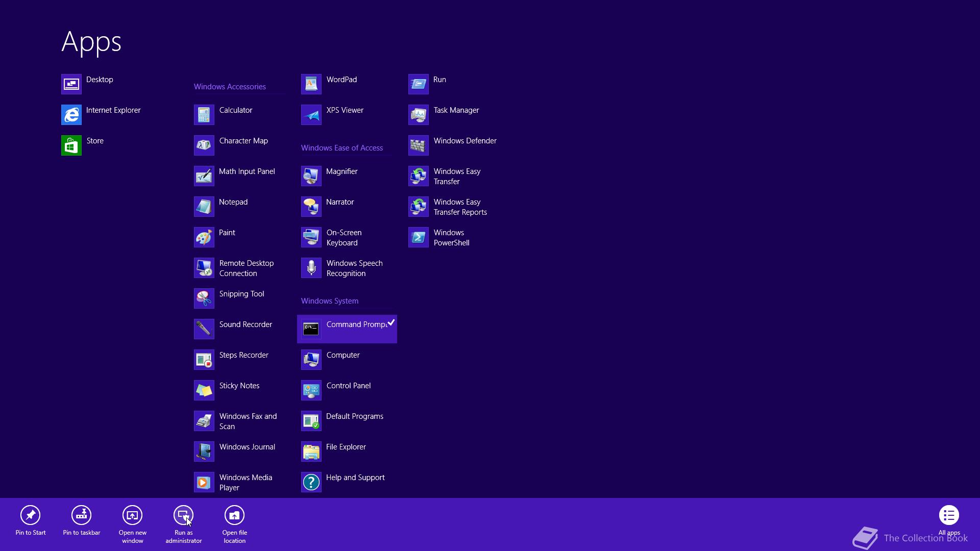Start the Narrator icon
This screenshot has width=980, height=551.
tap(311, 207)
